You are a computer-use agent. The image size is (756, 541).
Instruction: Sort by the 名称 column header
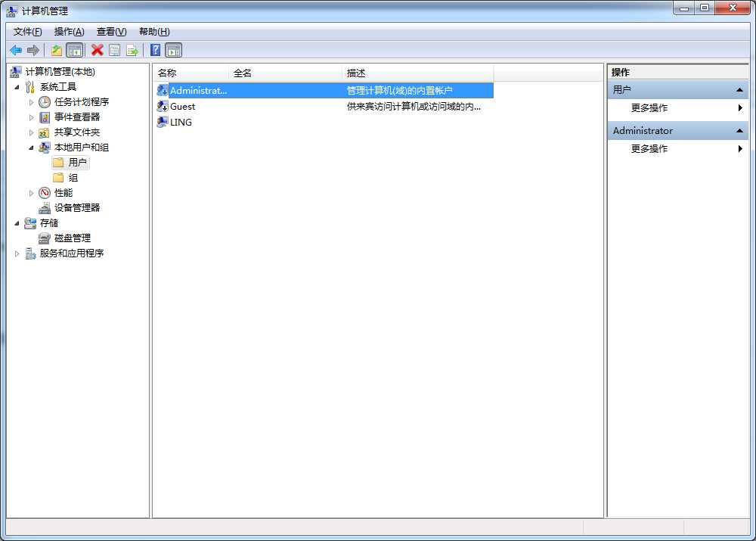coord(191,73)
